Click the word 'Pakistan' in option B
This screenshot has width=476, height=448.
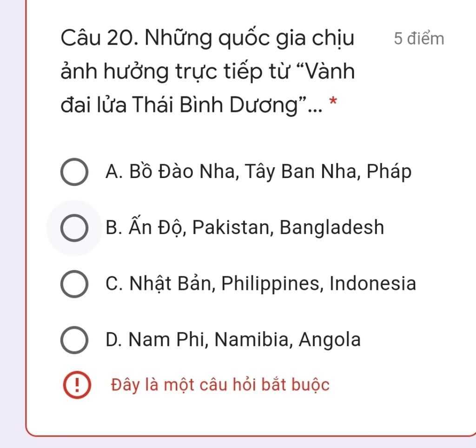(x=231, y=227)
